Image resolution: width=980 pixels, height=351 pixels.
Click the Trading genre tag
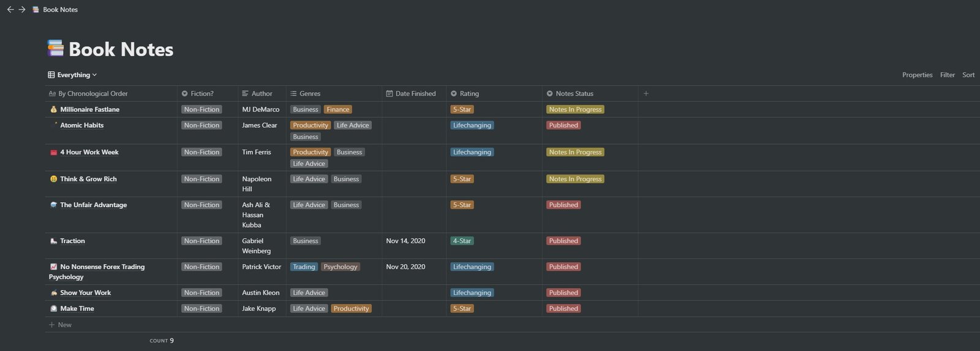[x=304, y=267]
